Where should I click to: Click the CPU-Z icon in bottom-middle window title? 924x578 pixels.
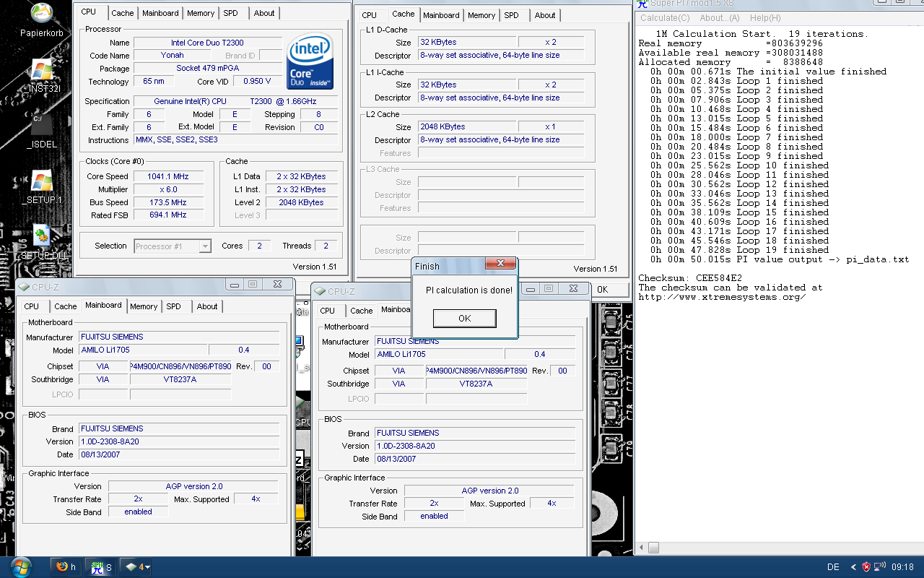[321, 291]
